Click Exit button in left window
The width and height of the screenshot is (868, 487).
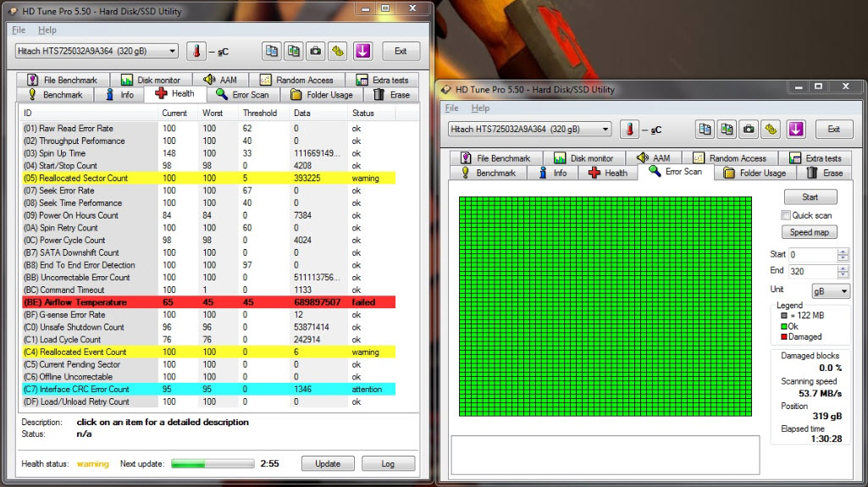(x=401, y=51)
